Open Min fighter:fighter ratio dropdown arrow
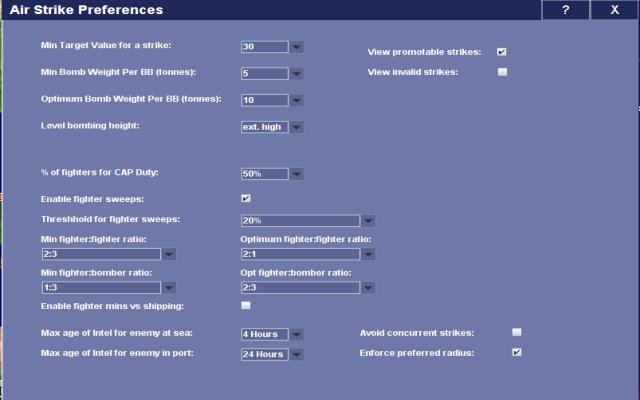 coord(169,255)
